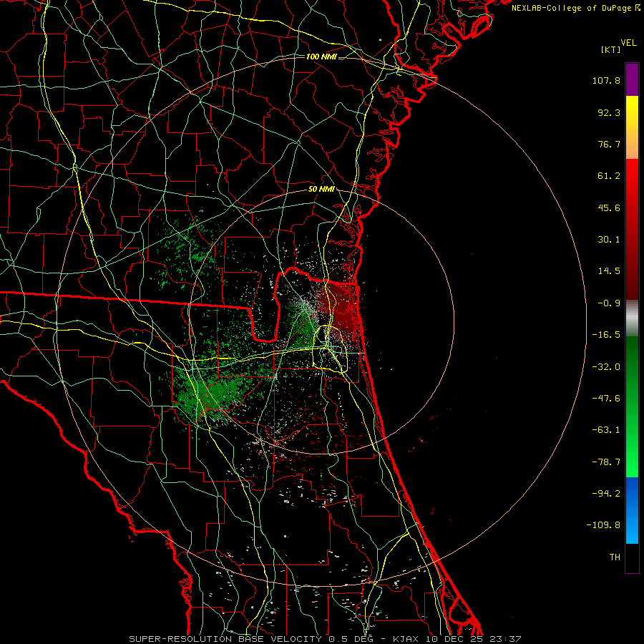The height and width of the screenshot is (644, 644).
Task: Click the [KT] units label
Action: [x=610, y=49]
